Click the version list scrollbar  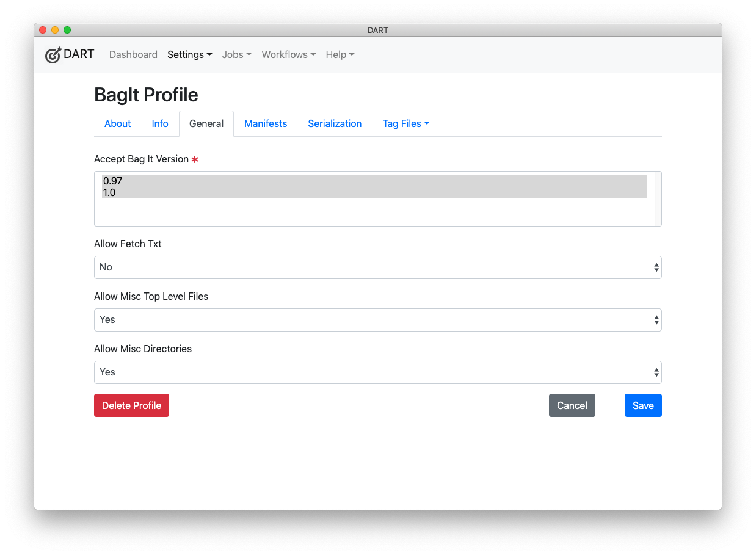point(656,198)
